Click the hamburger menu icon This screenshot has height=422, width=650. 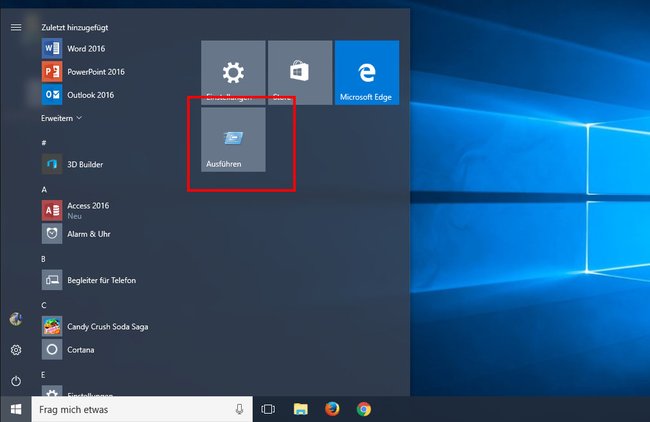[16, 27]
